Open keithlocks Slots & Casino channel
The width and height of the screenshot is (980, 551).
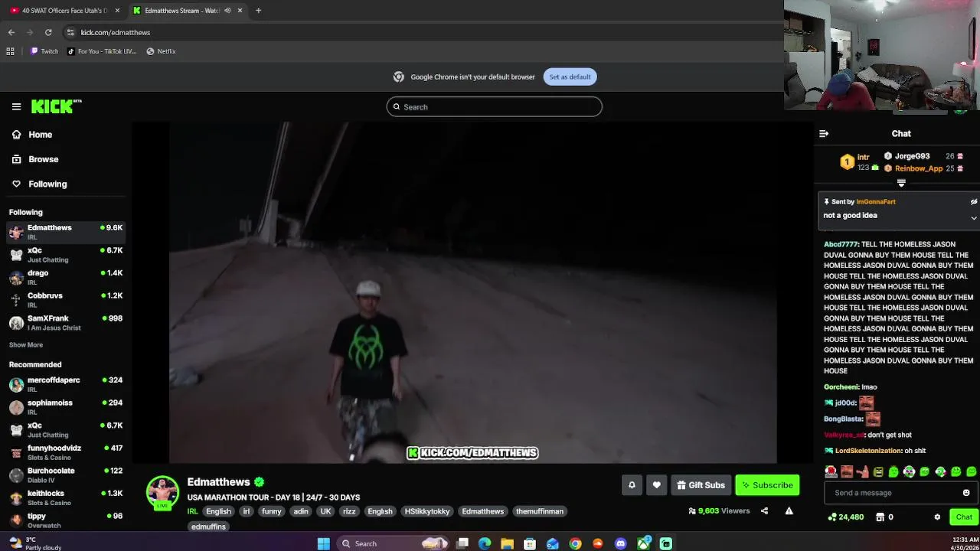click(x=66, y=497)
